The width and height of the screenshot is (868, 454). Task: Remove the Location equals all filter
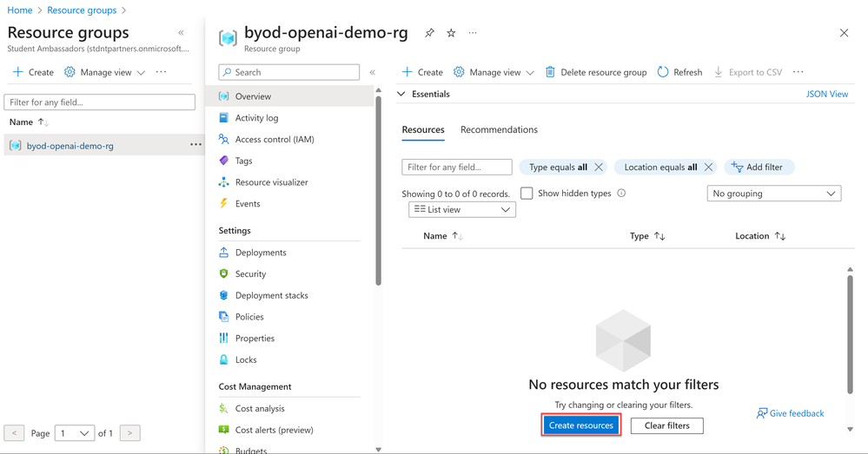[708, 167]
